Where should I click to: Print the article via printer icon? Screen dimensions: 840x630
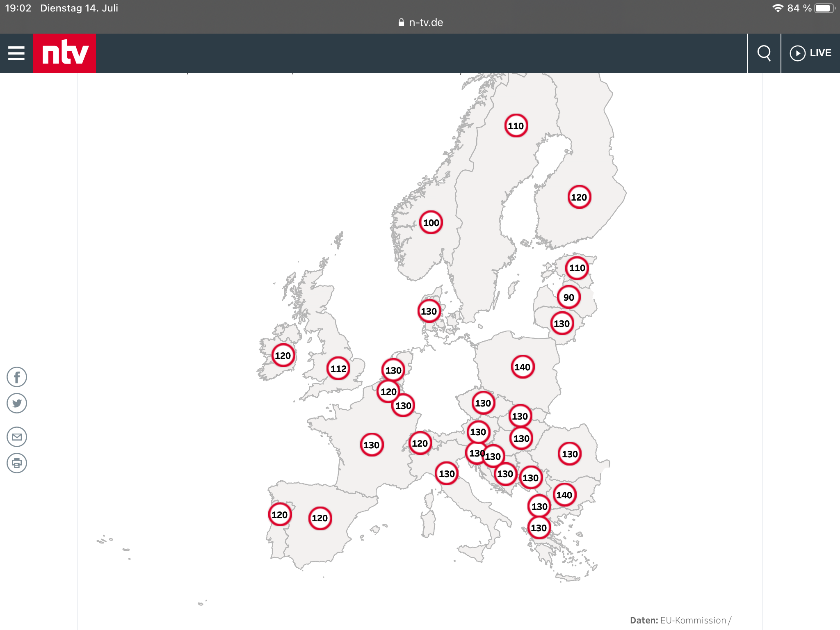[x=17, y=463]
